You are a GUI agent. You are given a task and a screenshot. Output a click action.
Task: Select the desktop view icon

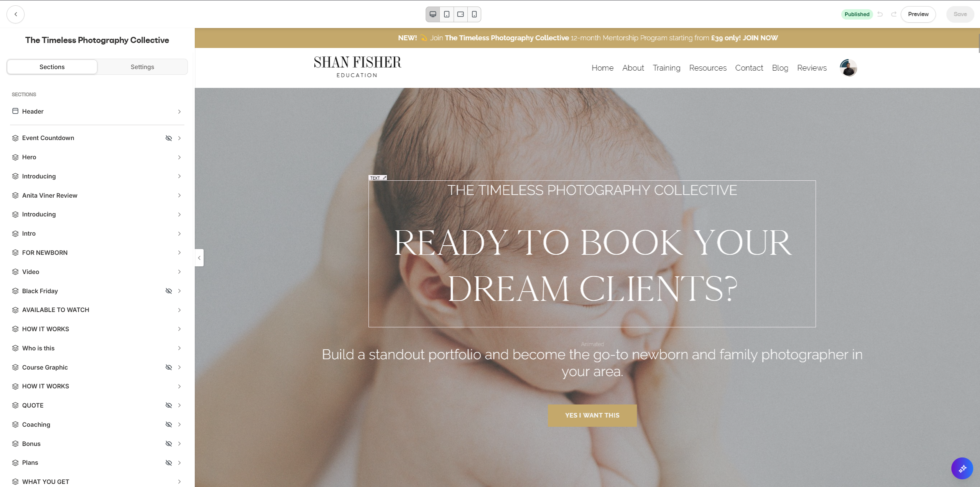point(433,14)
